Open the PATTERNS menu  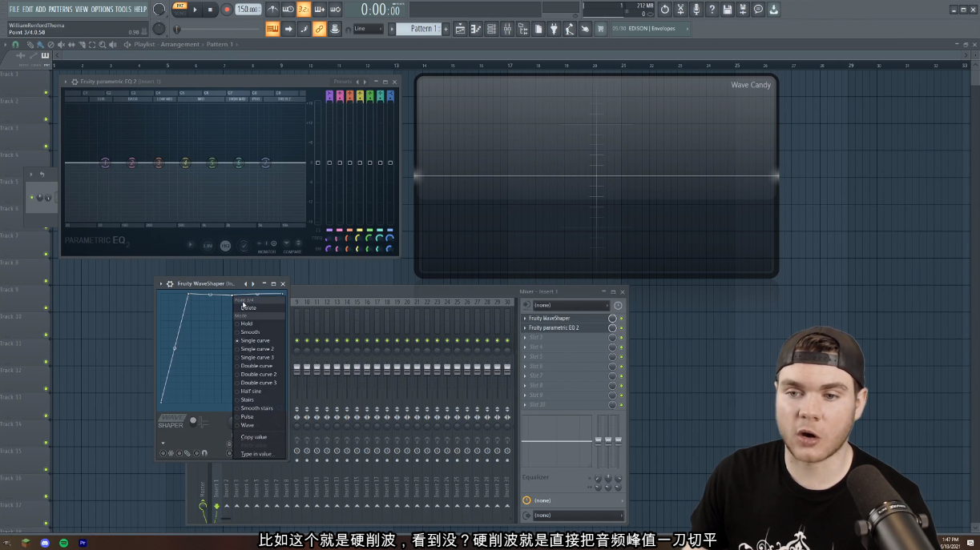click(60, 10)
